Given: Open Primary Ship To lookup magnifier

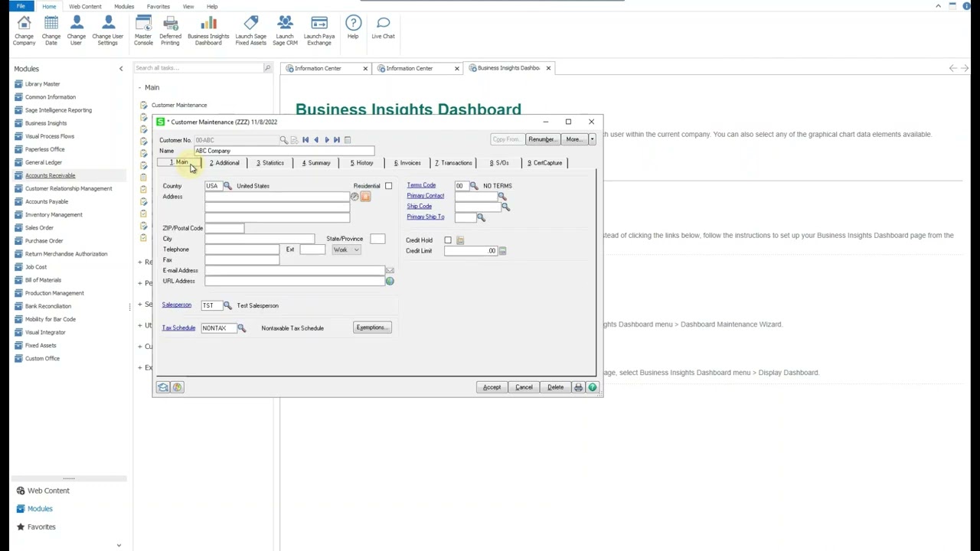Looking at the screenshot, I should click(481, 217).
